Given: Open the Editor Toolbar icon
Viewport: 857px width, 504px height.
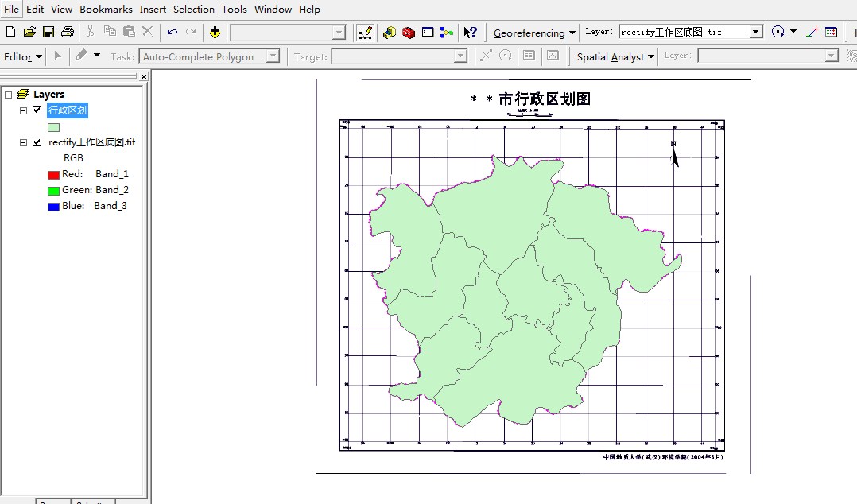Looking at the screenshot, I should click(365, 32).
